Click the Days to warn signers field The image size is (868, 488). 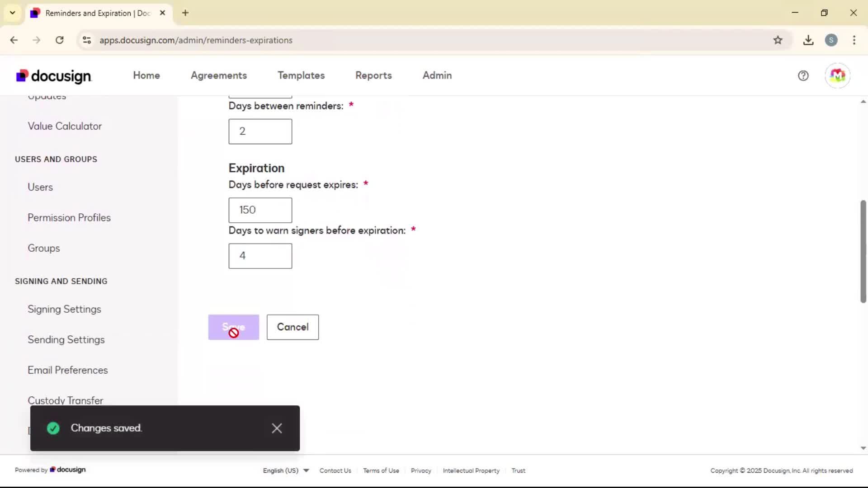point(260,256)
